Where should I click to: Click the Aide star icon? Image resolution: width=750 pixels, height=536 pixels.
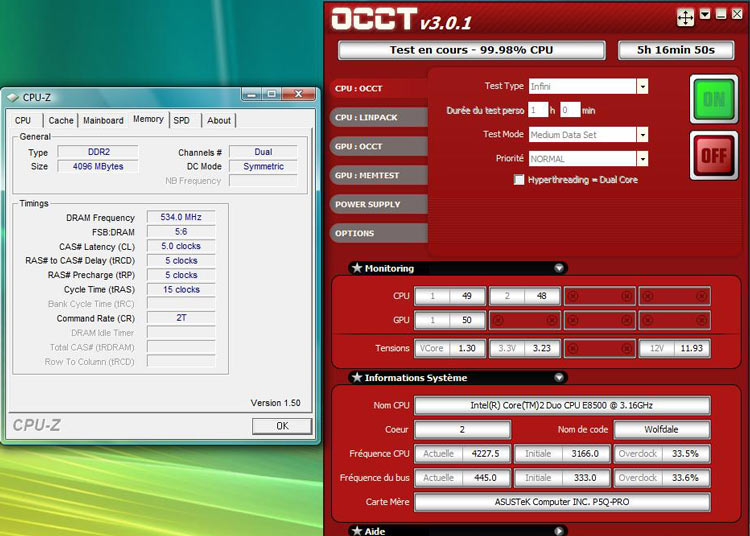[357, 530]
